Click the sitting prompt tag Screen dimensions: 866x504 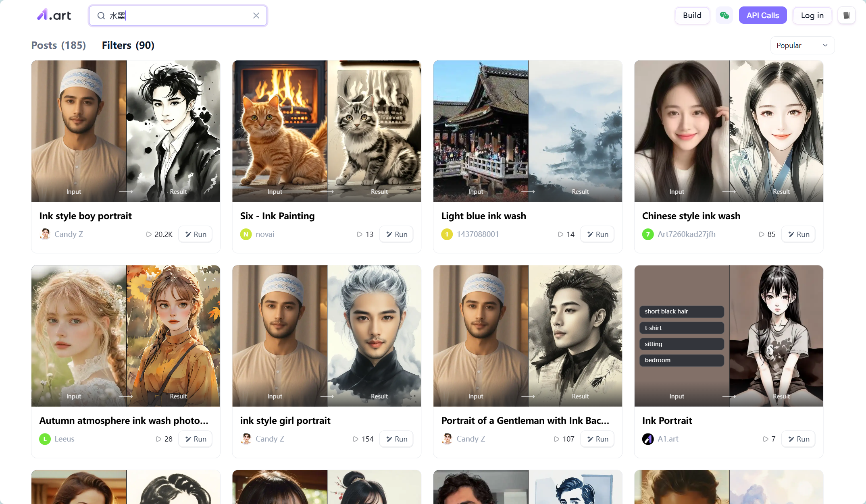tap(682, 344)
